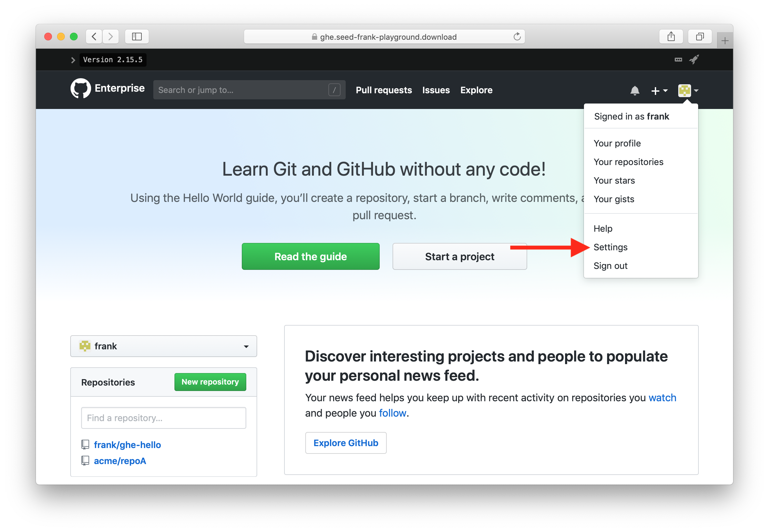769x532 pixels.
Task: Expand the Version 2.15.5 disclosure chevron
Action: pyautogui.click(x=73, y=60)
